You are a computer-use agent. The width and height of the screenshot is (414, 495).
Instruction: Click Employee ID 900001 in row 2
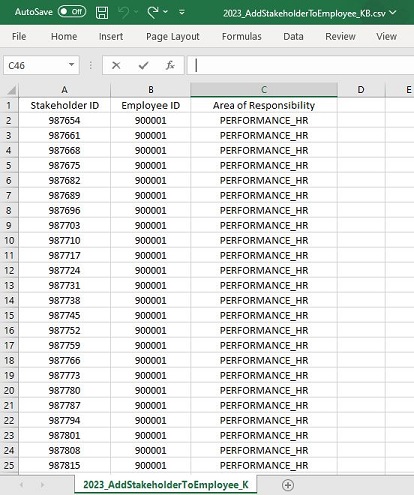point(151,120)
